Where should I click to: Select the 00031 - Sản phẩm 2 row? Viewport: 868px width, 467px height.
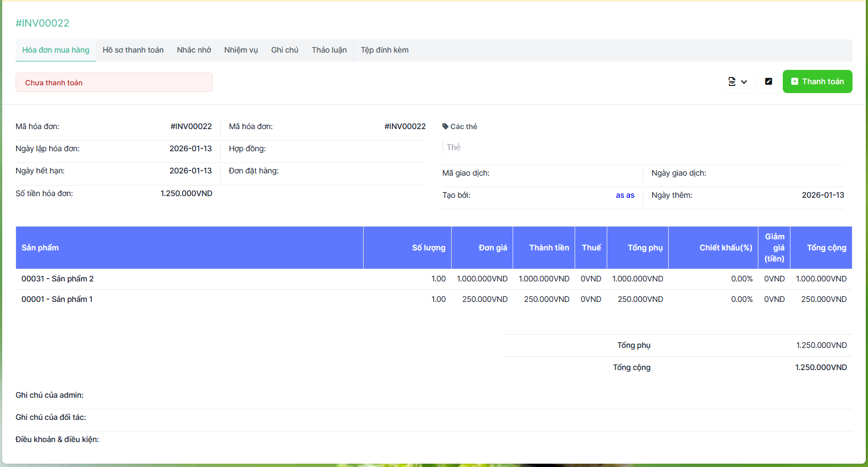point(58,279)
